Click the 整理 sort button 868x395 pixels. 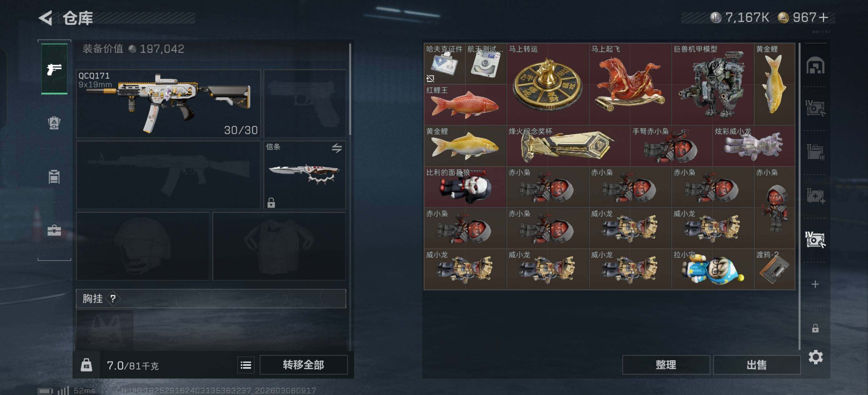(666, 365)
